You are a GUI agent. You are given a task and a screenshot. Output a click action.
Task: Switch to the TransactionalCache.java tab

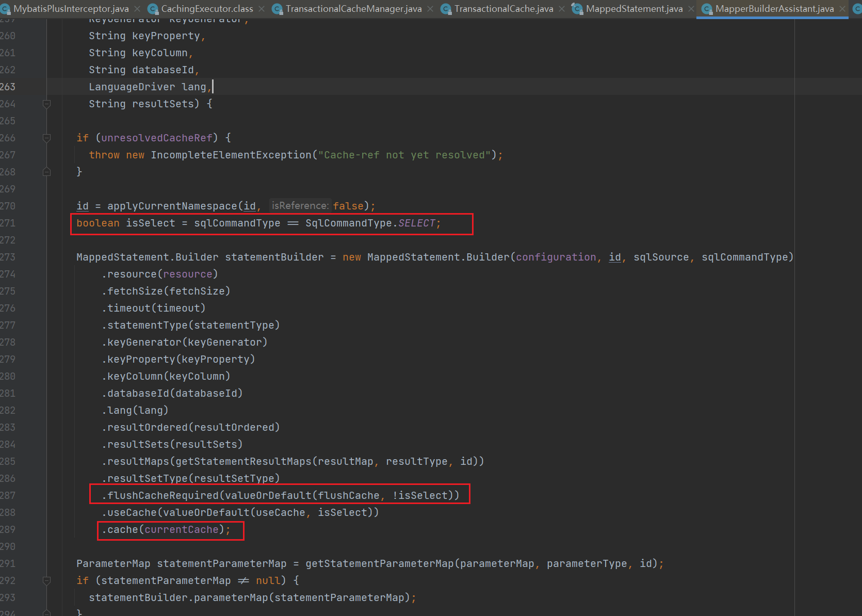pos(503,9)
